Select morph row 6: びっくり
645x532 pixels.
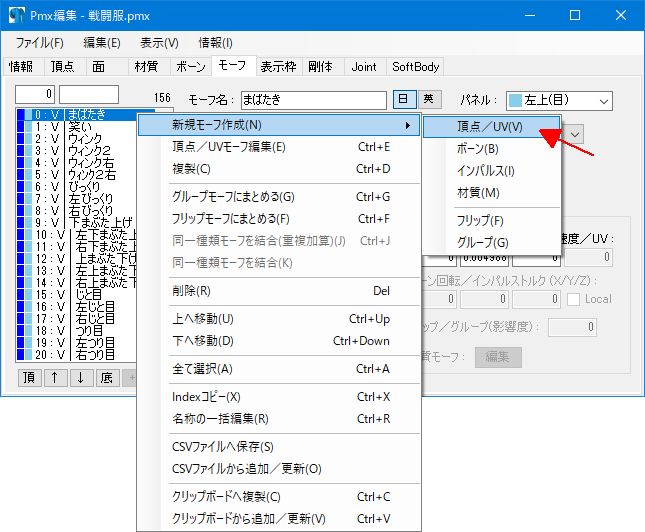tap(77, 186)
